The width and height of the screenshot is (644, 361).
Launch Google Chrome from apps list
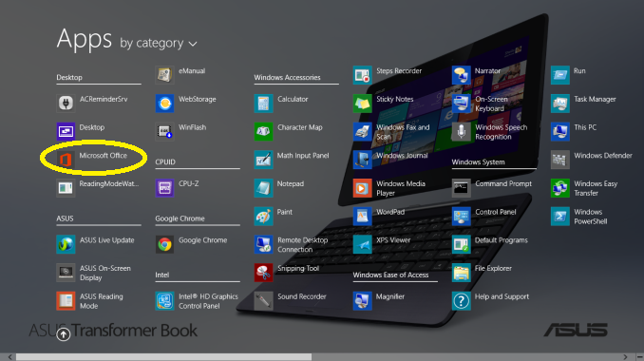click(x=164, y=244)
